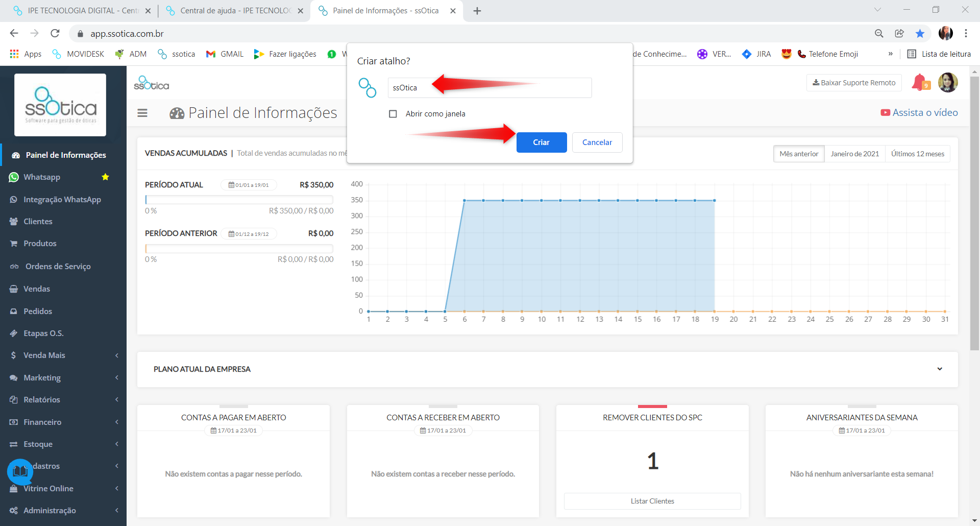Expand the Vitrine Online submenu arrow
This screenshot has height=526, width=980.
click(117, 489)
